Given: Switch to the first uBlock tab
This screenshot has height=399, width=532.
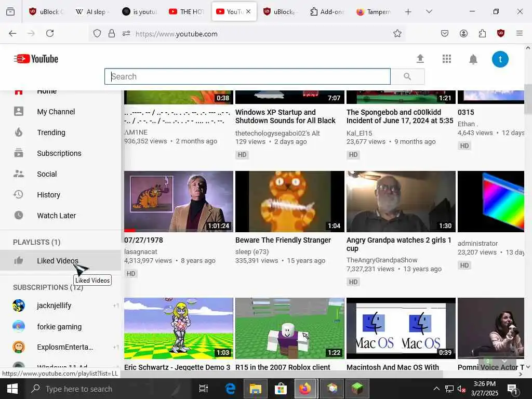Looking at the screenshot, I should point(46,11).
